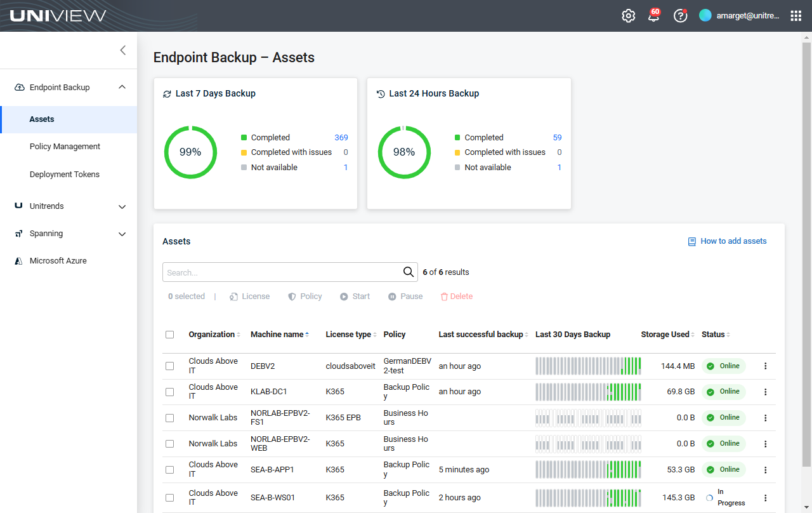This screenshot has width=812, height=513.
Task: Open the three-dot menu for SEA-B-APP1
Action: tap(765, 470)
